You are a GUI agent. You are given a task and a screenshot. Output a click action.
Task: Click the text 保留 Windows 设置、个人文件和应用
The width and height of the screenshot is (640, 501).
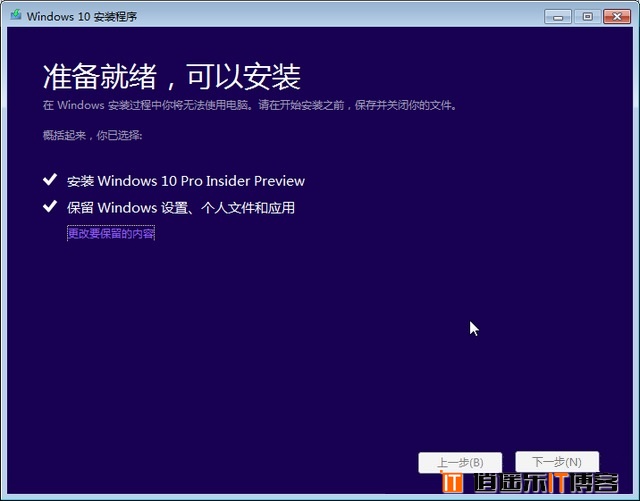click(x=181, y=208)
